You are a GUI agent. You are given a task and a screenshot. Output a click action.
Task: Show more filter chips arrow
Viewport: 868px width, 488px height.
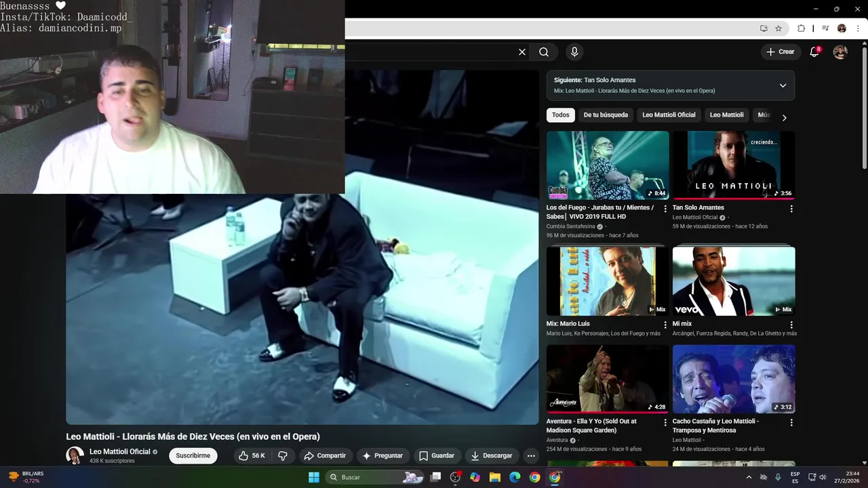click(785, 118)
